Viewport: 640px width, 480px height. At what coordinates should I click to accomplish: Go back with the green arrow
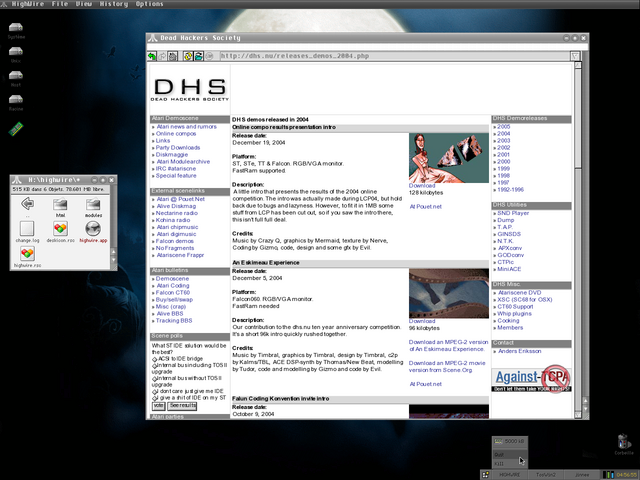[152, 56]
